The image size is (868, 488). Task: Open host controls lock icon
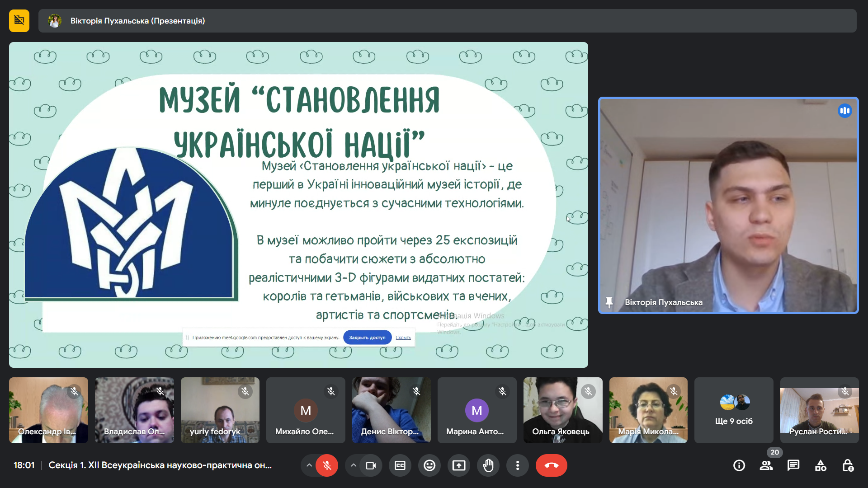click(848, 465)
